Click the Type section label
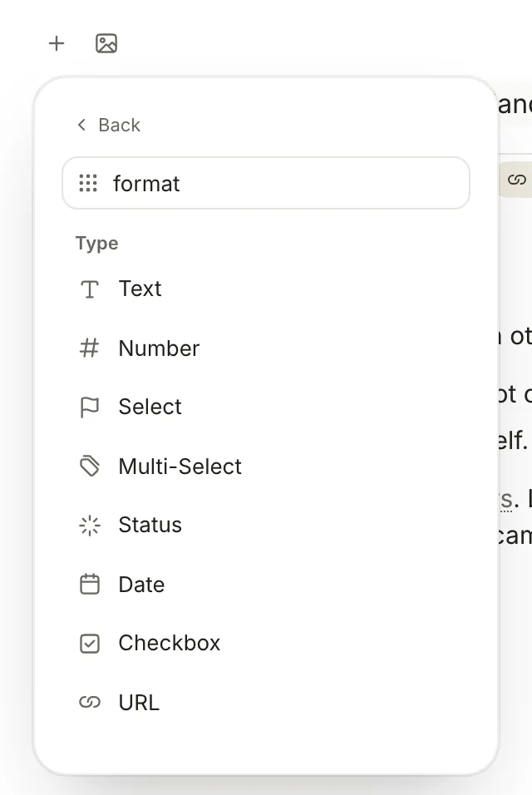Viewport: 532px width, 795px height. point(96,244)
